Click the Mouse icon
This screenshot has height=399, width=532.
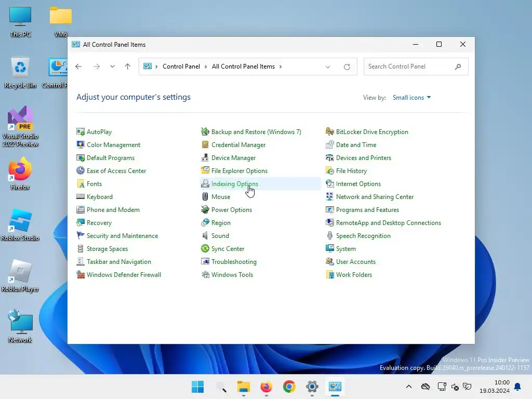(x=205, y=196)
